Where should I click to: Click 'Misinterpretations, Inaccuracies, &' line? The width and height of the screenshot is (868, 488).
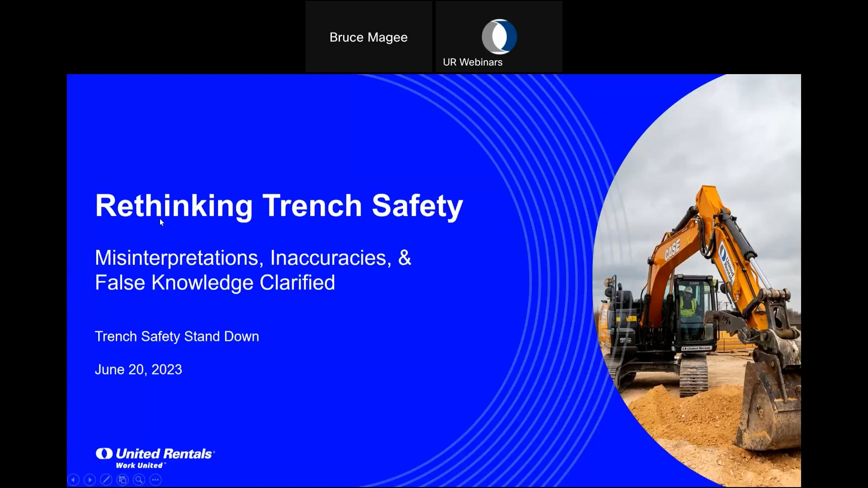coord(253,258)
